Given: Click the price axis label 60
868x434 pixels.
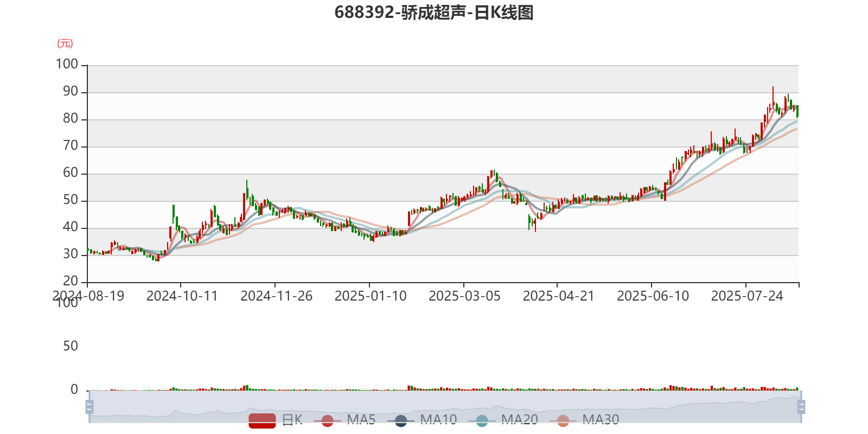Looking at the screenshot, I should point(71,173).
